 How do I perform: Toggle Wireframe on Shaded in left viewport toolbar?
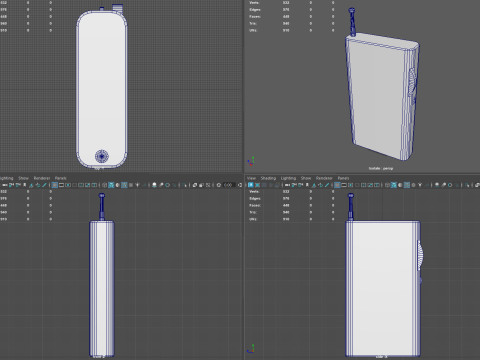(124, 185)
